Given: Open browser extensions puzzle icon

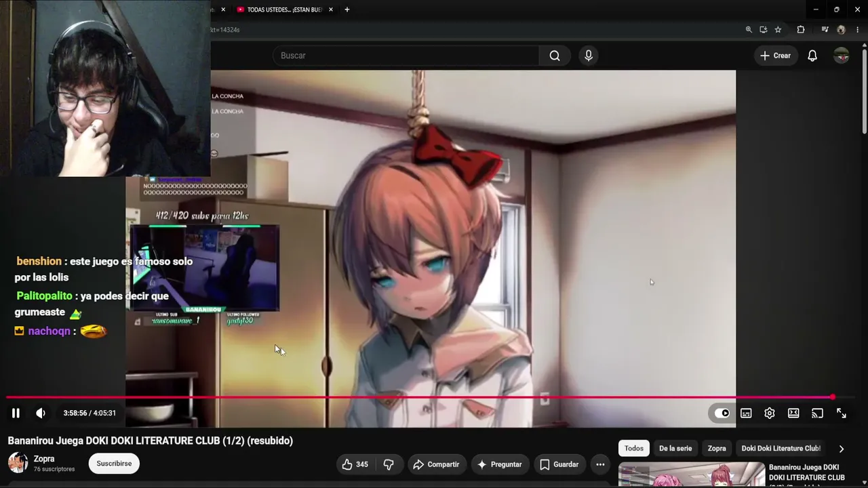Looking at the screenshot, I should [801, 30].
